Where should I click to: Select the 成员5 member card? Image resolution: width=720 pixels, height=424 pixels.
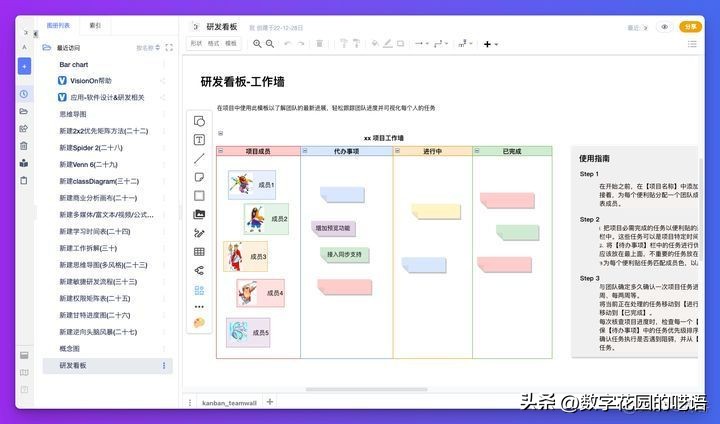click(248, 333)
